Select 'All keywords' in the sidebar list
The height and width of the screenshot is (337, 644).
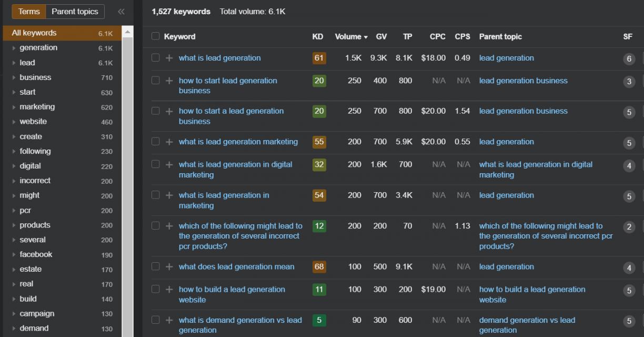click(x=34, y=33)
